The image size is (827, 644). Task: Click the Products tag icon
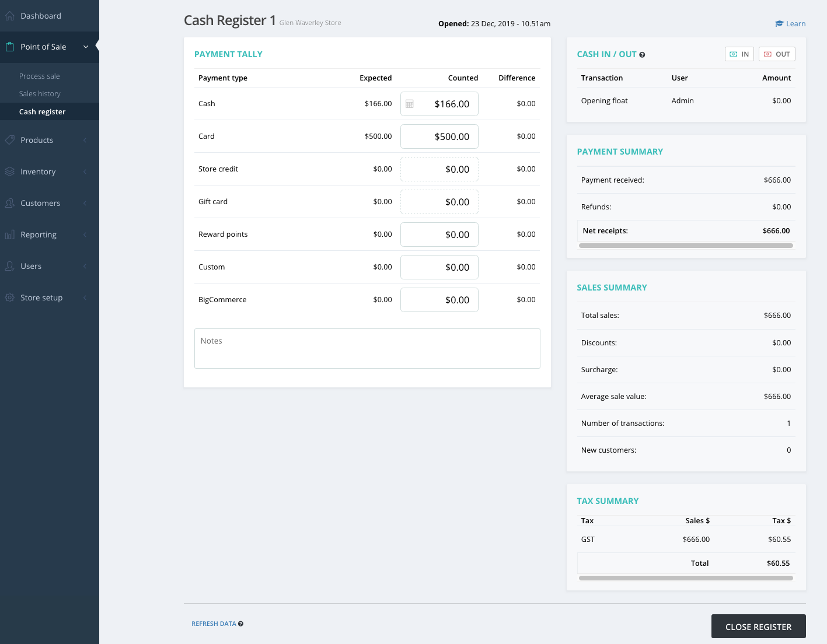coord(9,140)
